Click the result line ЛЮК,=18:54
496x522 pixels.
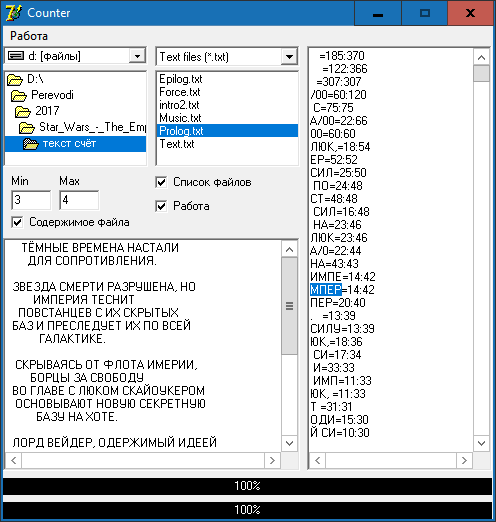(340, 147)
